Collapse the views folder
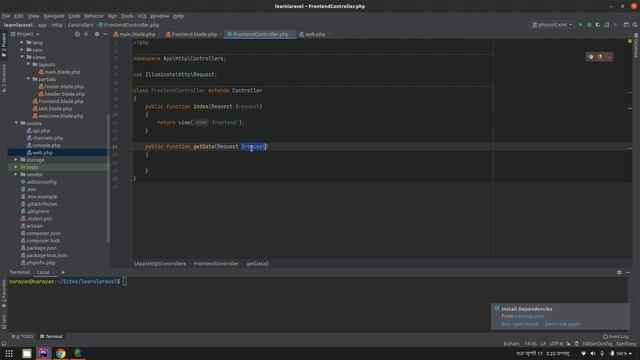This screenshot has height=360, width=640. click(22, 57)
